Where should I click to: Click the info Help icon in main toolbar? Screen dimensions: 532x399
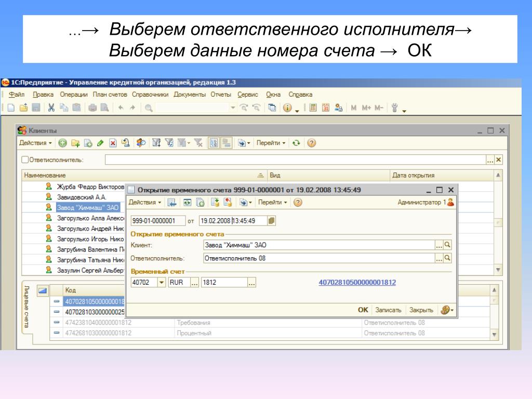coord(287,108)
